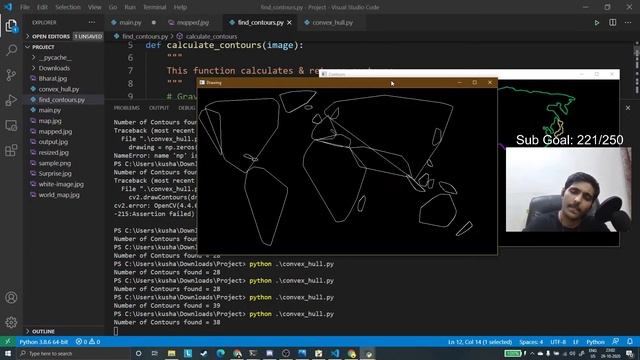Viewport: 640px width, 360px height.
Task: Open Remote Explorer view in activity bar
Action: click(x=11, y=125)
